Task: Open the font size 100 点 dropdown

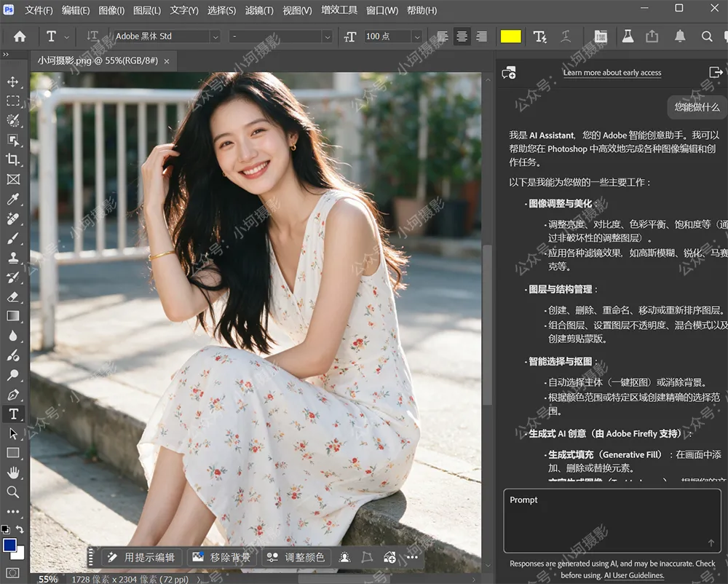Action: [417, 36]
